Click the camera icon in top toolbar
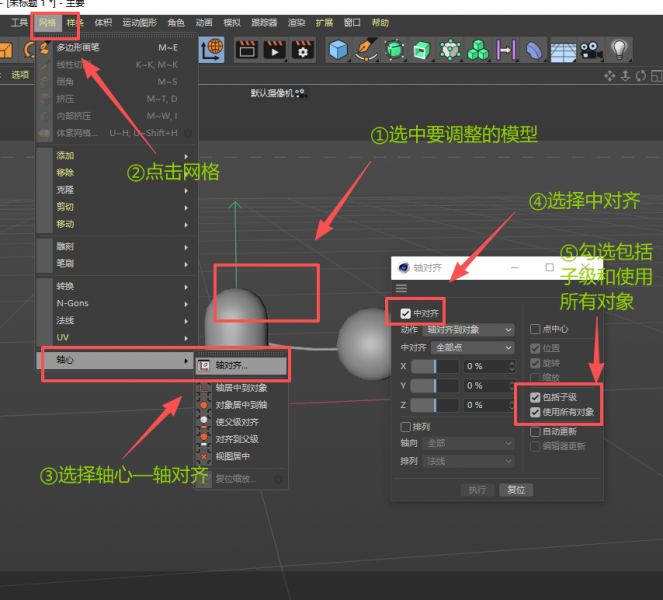 (x=592, y=49)
